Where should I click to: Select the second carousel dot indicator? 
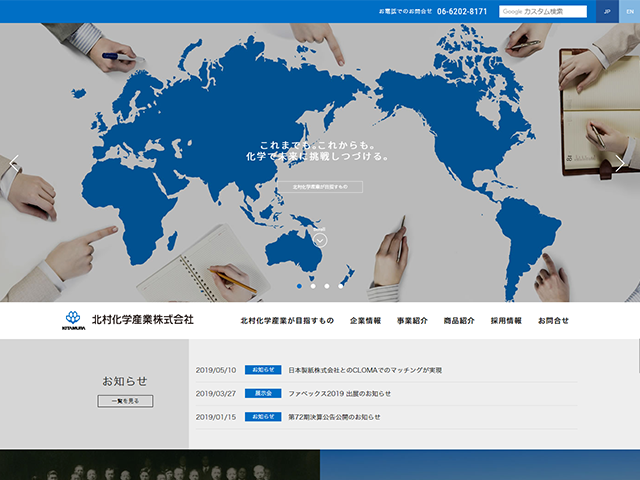pyautogui.click(x=313, y=286)
